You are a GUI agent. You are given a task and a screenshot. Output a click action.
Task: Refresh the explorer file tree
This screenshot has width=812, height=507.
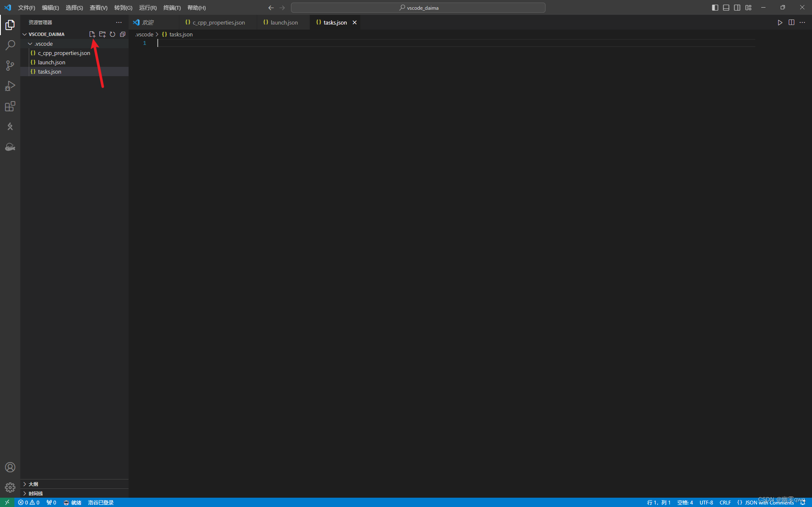[112, 34]
